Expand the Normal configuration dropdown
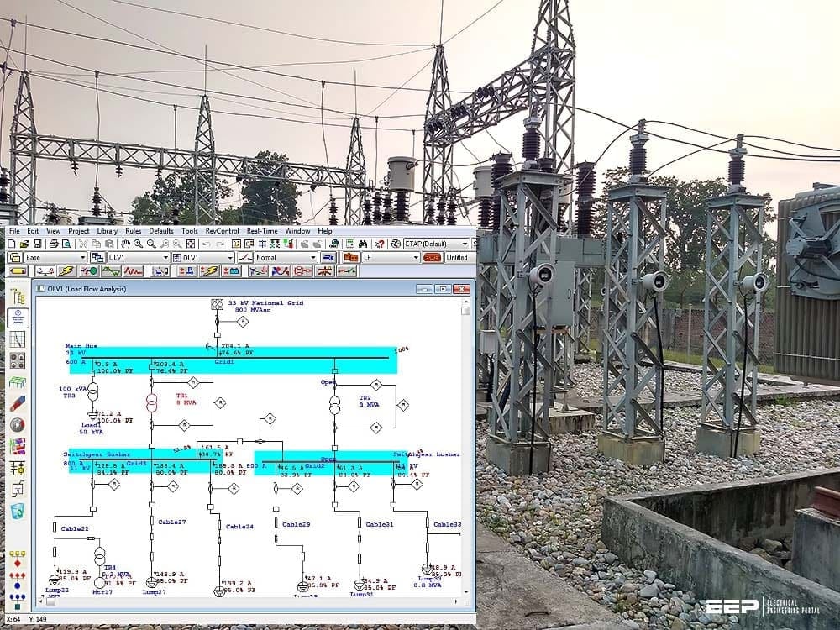The height and width of the screenshot is (630, 840). [316, 257]
